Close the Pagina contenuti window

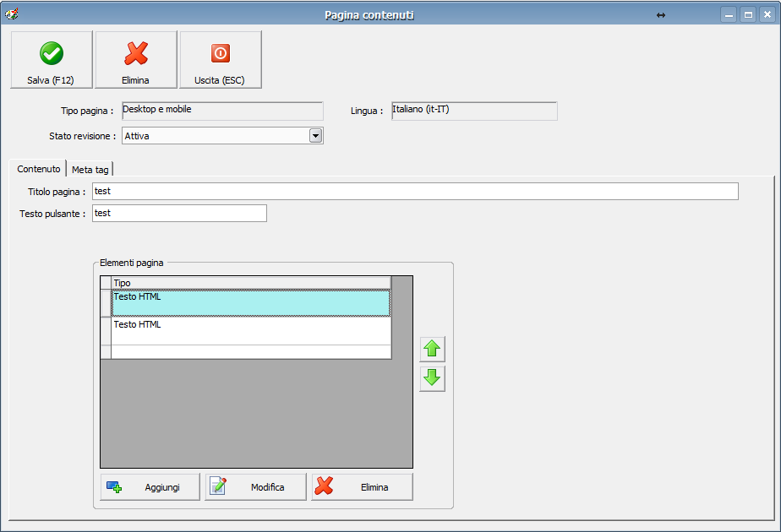[767, 14]
